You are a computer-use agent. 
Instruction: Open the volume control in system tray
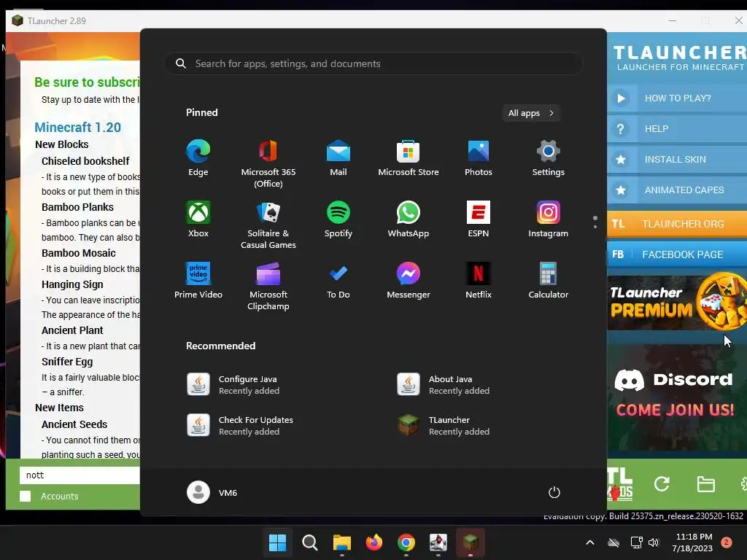click(x=654, y=542)
